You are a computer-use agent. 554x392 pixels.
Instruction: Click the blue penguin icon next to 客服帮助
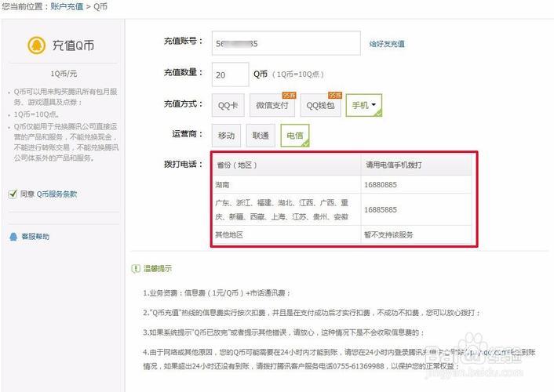point(13,237)
